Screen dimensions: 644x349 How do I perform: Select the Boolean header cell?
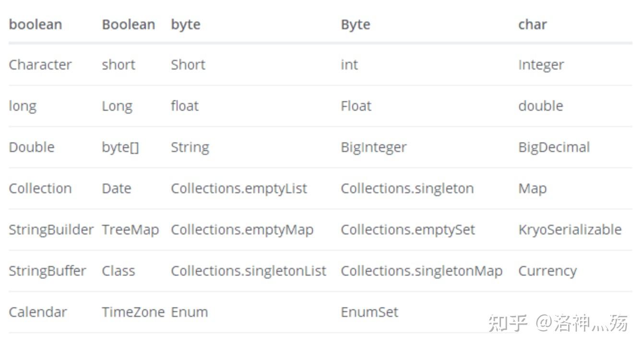pyautogui.click(x=128, y=24)
